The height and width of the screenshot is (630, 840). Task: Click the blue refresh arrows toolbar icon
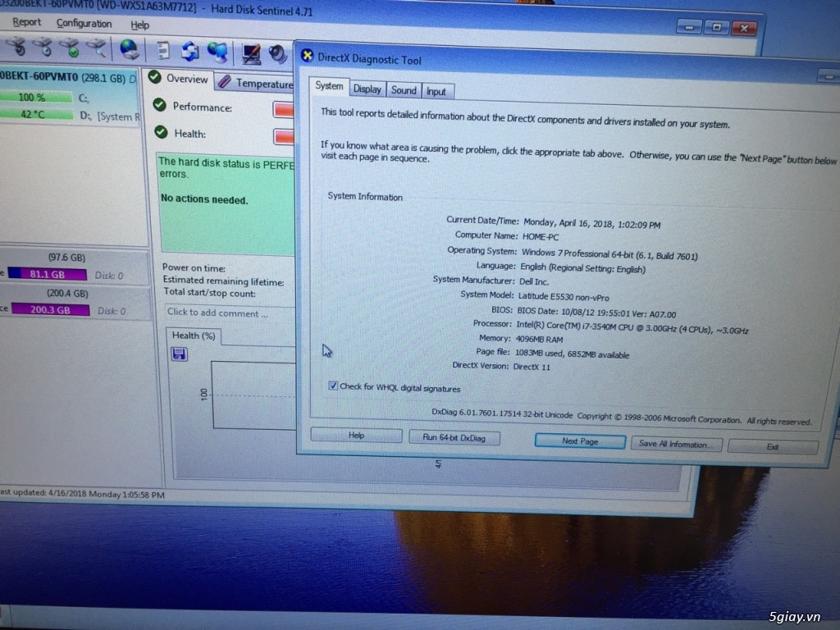click(x=189, y=52)
